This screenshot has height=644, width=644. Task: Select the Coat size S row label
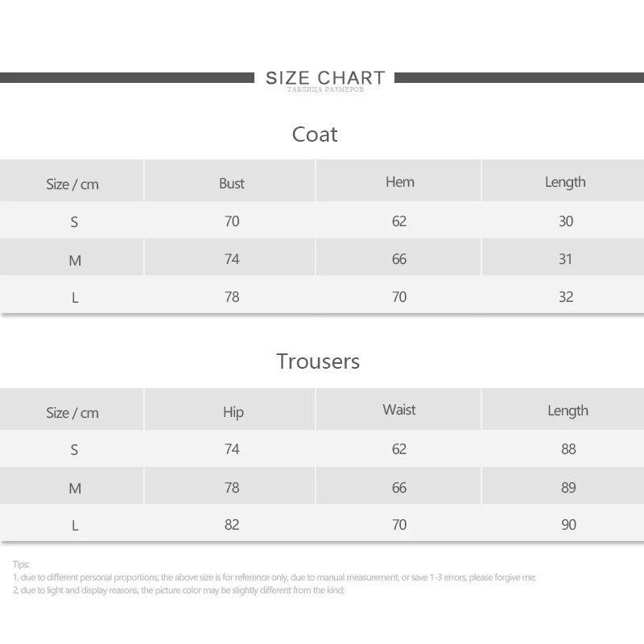[x=74, y=222]
